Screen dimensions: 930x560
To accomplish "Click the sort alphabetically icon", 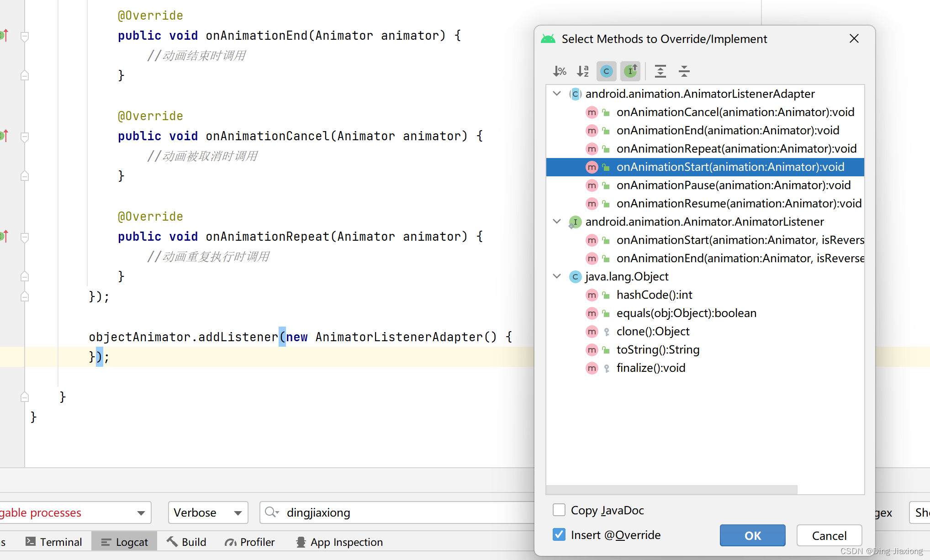I will 583,71.
